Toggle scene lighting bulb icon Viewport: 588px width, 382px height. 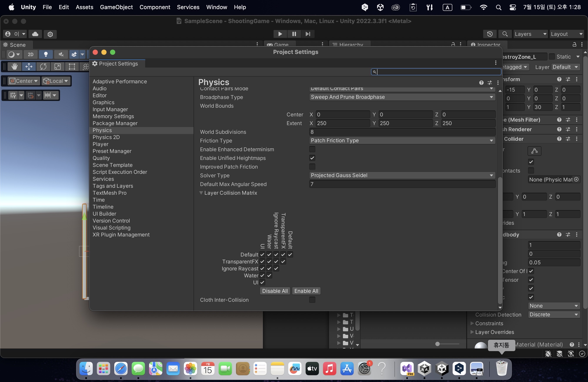click(46, 54)
